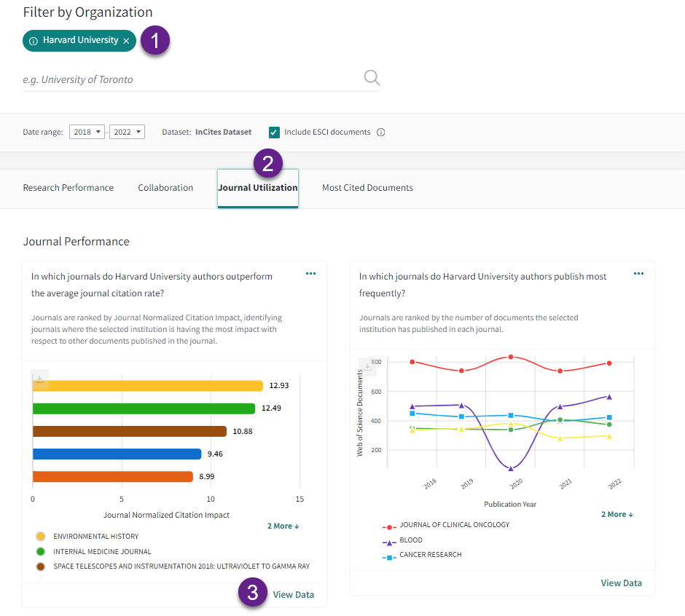Click the JOURNAL OF CLINICAL ONCOLOGY legend label
Image resolution: width=685 pixels, height=616 pixels.
point(454,525)
